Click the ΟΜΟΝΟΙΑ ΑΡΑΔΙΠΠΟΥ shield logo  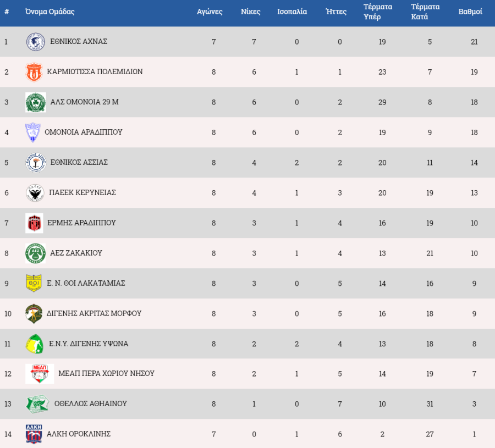(33, 132)
